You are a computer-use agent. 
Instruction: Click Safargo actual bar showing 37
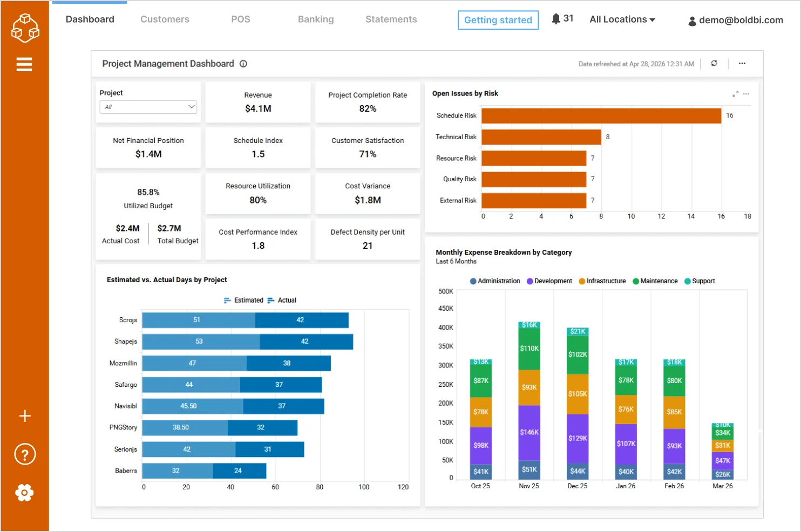point(281,385)
